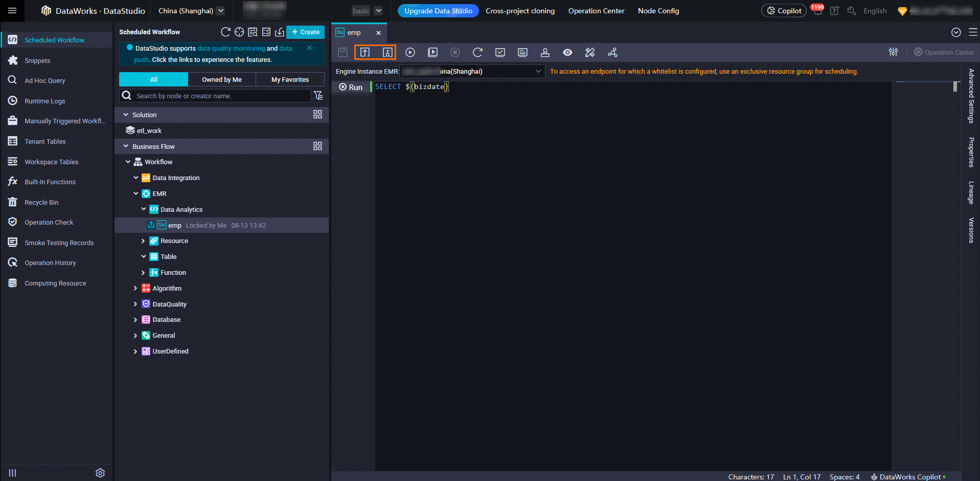Click the Create button
980x481 pixels.
point(305,32)
